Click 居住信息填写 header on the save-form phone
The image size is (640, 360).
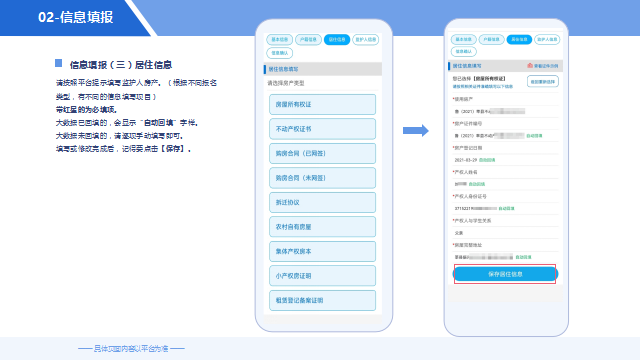tap(467, 66)
